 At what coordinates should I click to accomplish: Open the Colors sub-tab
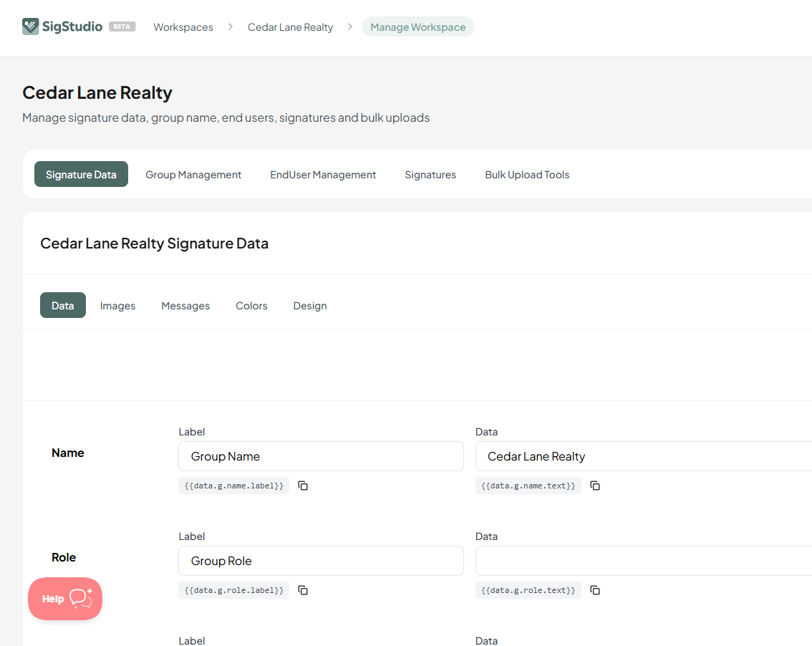[251, 306]
